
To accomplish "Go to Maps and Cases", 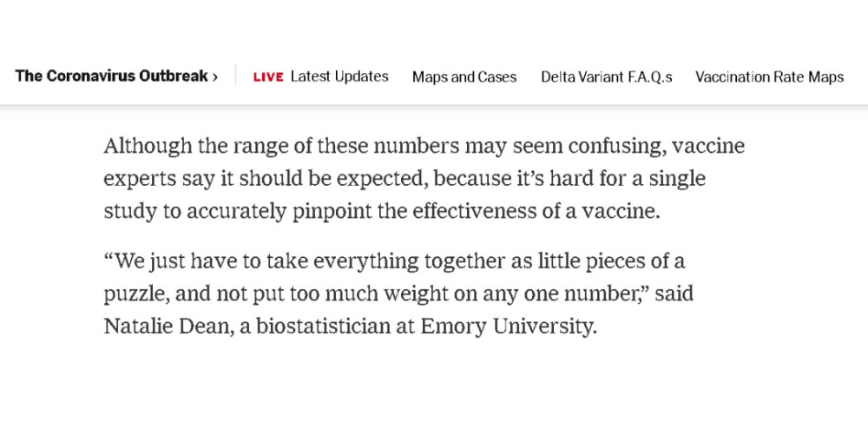I will [464, 77].
